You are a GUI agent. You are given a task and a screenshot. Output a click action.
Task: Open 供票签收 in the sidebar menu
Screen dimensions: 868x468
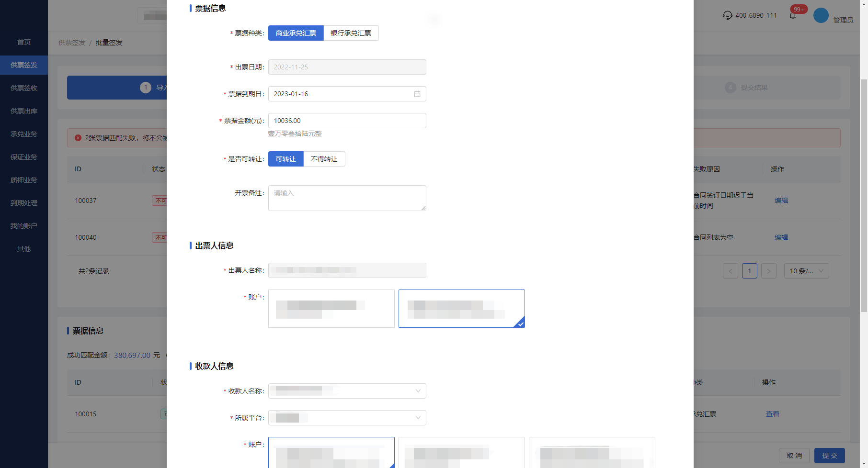coord(24,88)
